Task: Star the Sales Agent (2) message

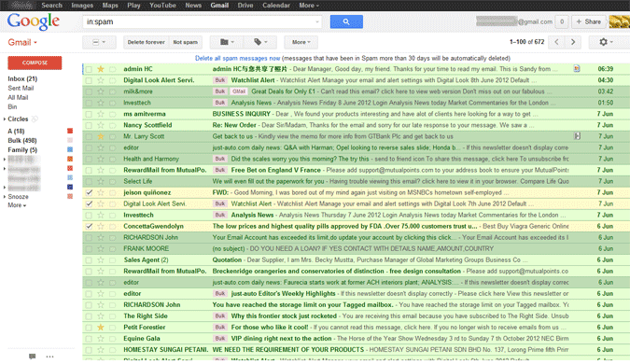Action: pyautogui.click(x=101, y=260)
